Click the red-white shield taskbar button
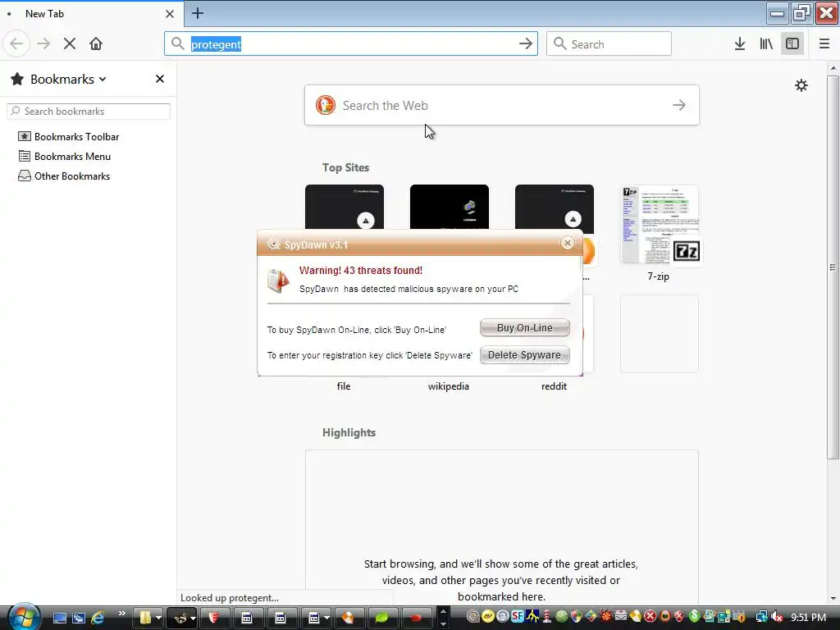840x630 pixels. pyautogui.click(x=213, y=619)
